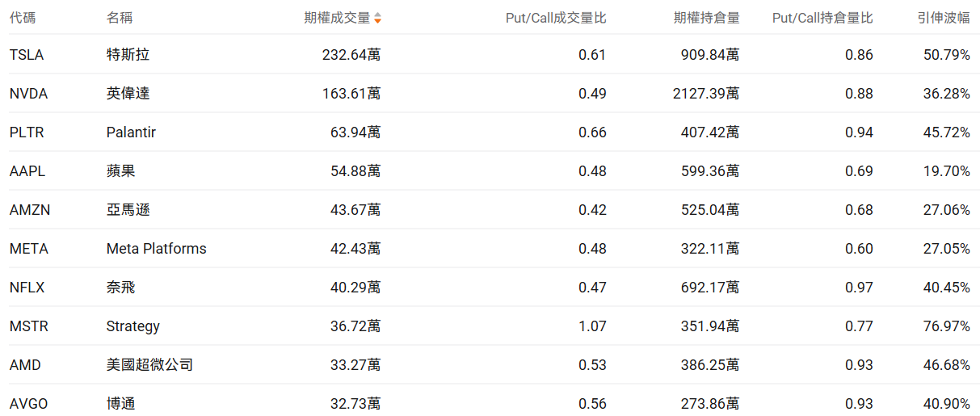Select the Strategy stock name

point(132,326)
